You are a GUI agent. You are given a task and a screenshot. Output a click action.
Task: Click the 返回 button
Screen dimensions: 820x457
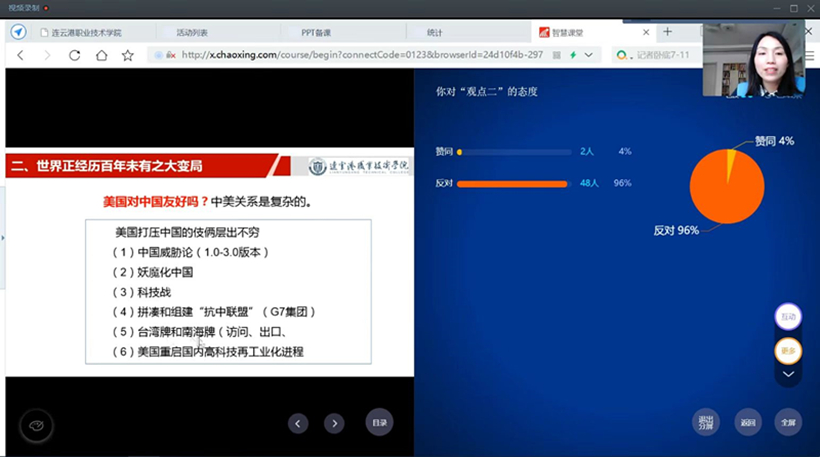[x=748, y=422]
